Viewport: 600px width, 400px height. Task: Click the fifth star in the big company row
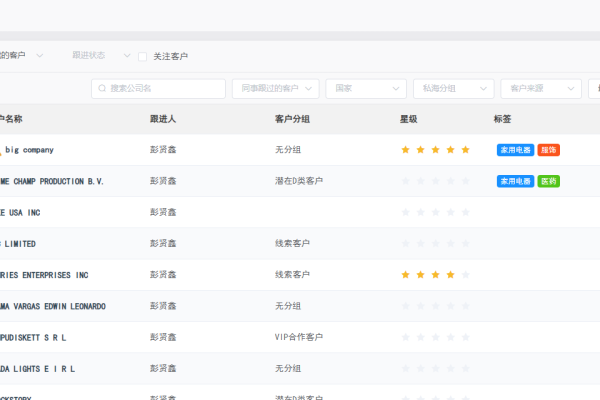coord(465,150)
